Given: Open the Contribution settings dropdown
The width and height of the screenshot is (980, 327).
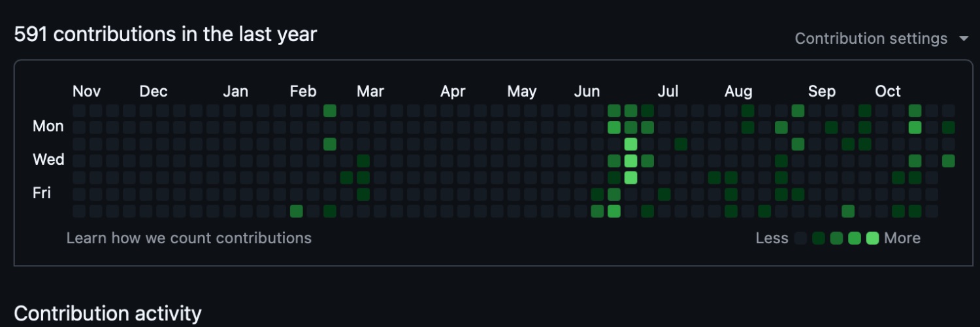Looking at the screenshot, I should (x=871, y=39).
